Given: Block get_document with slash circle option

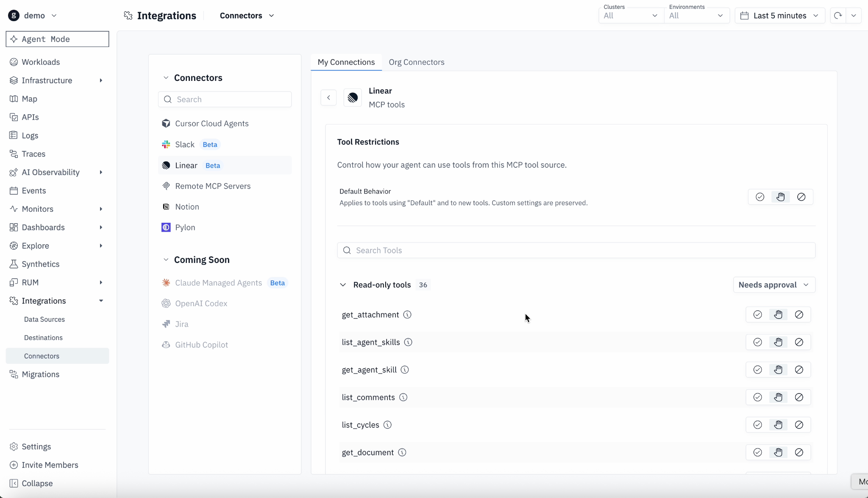Looking at the screenshot, I should click(799, 452).
